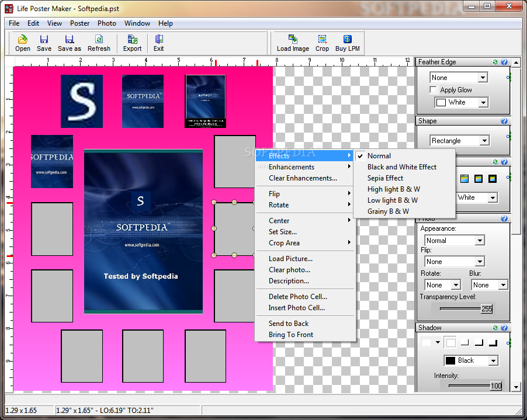
Task: Open the View menu
Action: coord(54,23)
